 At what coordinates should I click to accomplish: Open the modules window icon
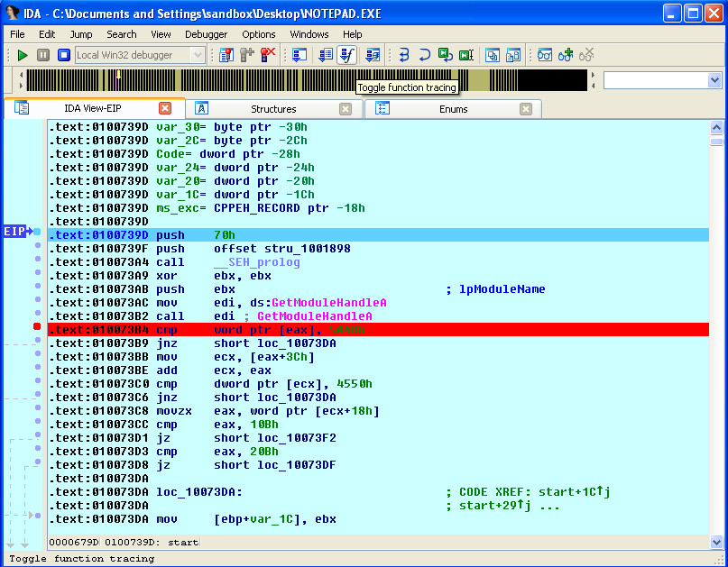point(513,55)
